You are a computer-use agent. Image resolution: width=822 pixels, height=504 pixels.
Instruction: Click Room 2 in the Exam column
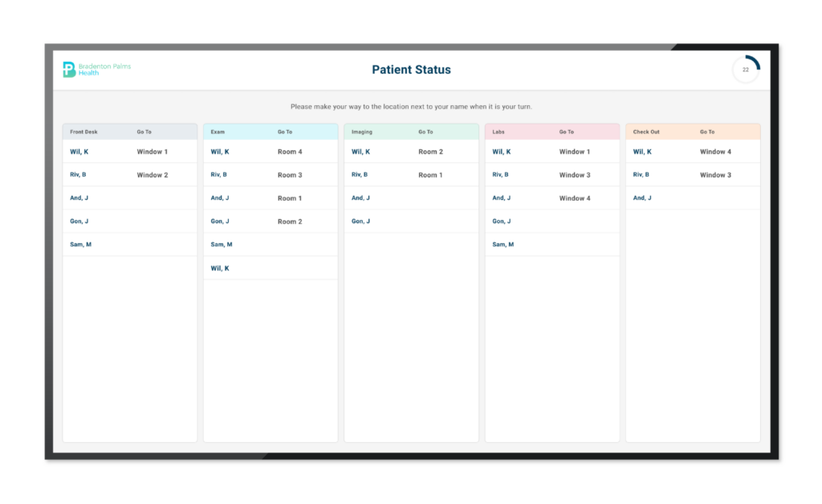[x=290, y=222]
